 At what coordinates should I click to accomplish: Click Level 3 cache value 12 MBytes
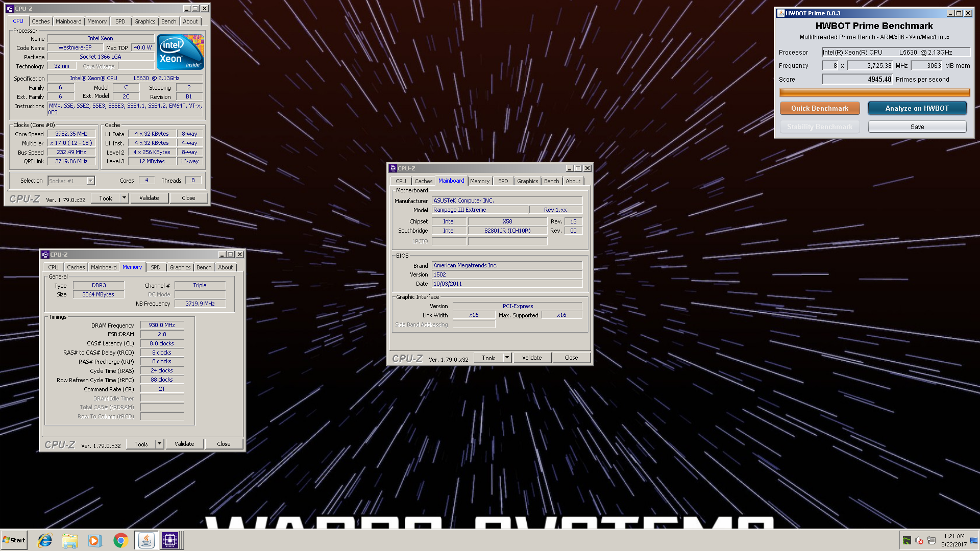click(x=152, y=161)
